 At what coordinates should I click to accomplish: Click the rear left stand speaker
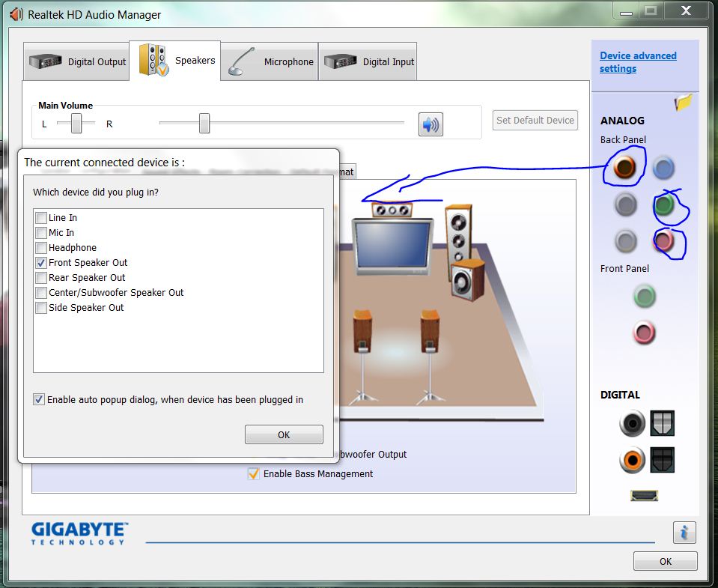coord(362,357)
